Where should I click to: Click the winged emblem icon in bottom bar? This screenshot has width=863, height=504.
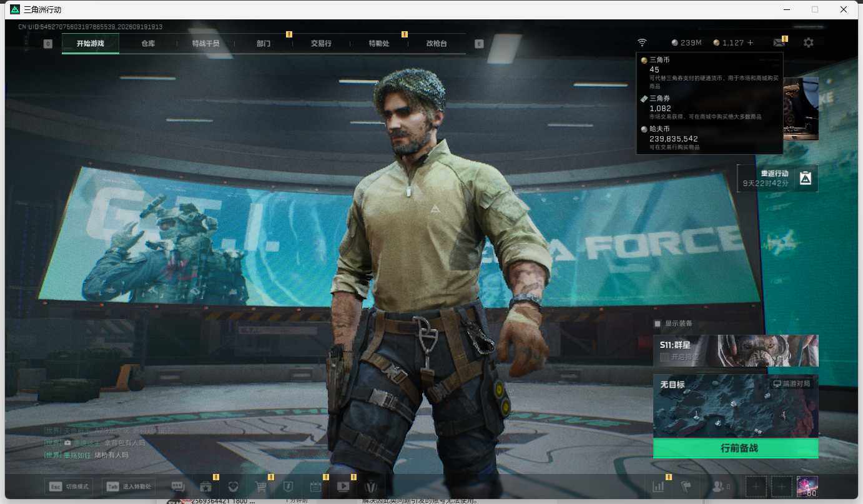pyautogui.click(x=371, y=487)
